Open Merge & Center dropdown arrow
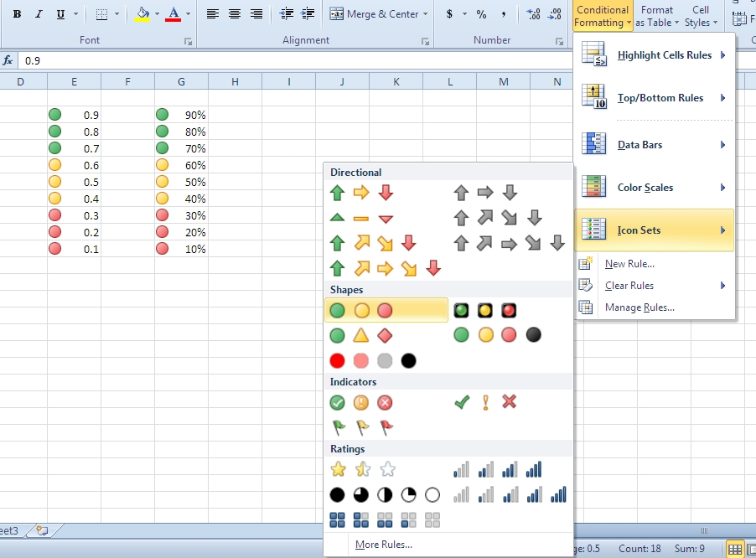This screenshot has height=558, width=756. (425, 14)
